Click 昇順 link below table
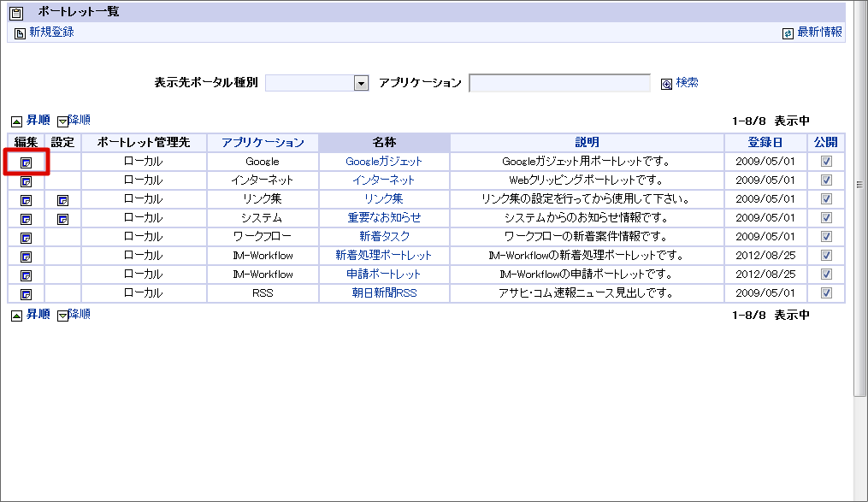Viewport: 868px width, 502px height. pos(38,315)
